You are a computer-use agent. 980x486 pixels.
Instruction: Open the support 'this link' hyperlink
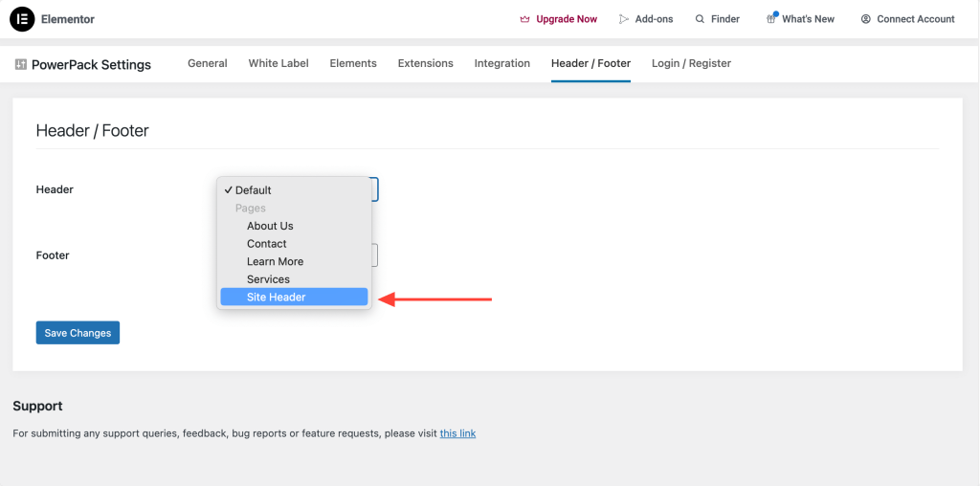pyautogui.click(x=457, y=432)
